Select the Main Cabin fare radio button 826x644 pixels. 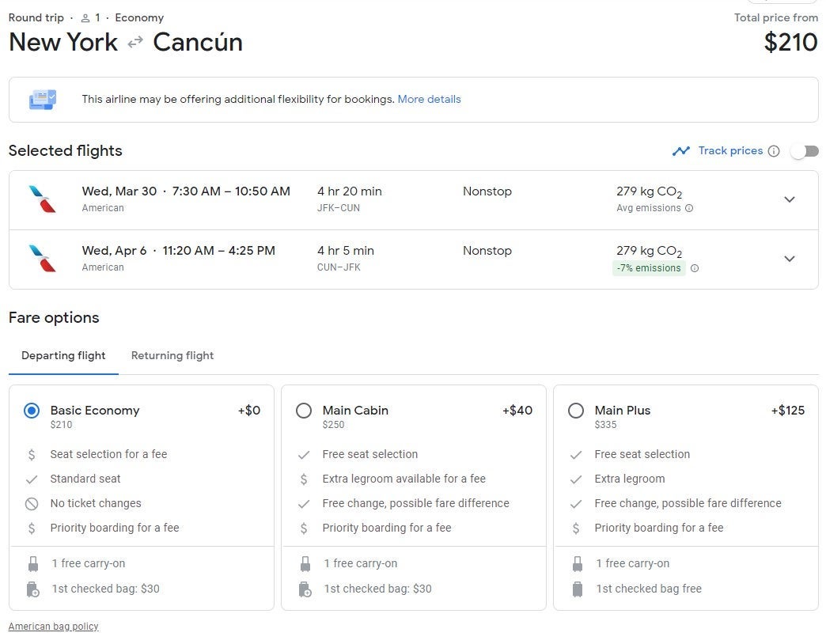coord(304,411)
